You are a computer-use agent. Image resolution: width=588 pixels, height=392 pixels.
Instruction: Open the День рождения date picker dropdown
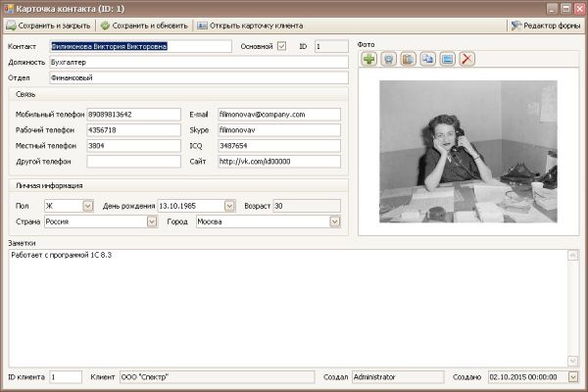229,206
